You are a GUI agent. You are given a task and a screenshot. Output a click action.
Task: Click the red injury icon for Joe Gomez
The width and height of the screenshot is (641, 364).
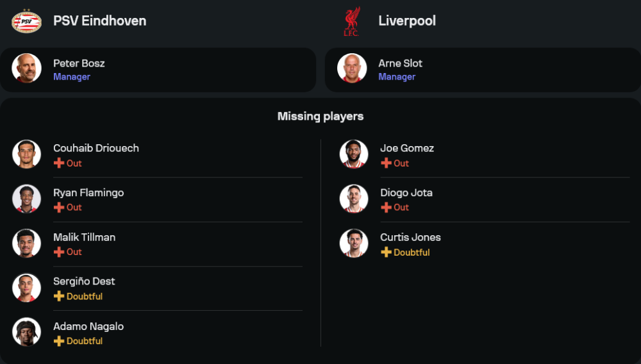pos(386,163)
